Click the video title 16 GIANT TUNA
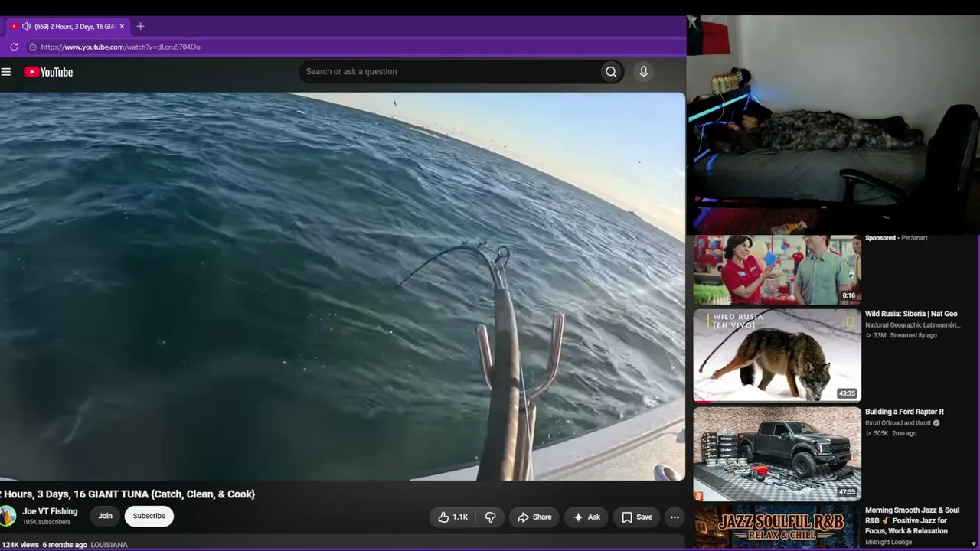The width and height of the screenshot is (980, 551). click(x=128, y=494)
